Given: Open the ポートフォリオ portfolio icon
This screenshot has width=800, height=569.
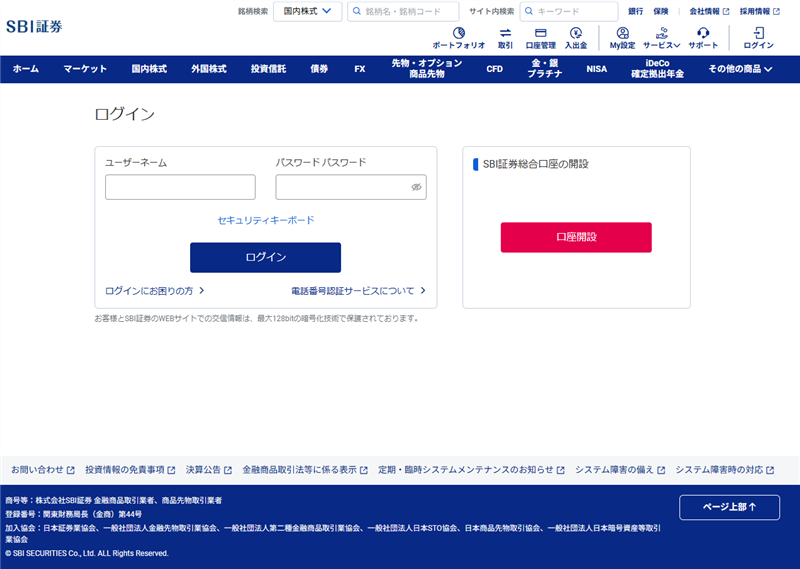Looking at the screenshot, I should coord(459,34).
